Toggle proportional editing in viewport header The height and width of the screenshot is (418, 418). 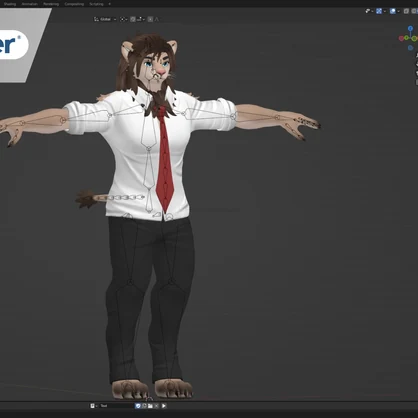coord(150,19)
